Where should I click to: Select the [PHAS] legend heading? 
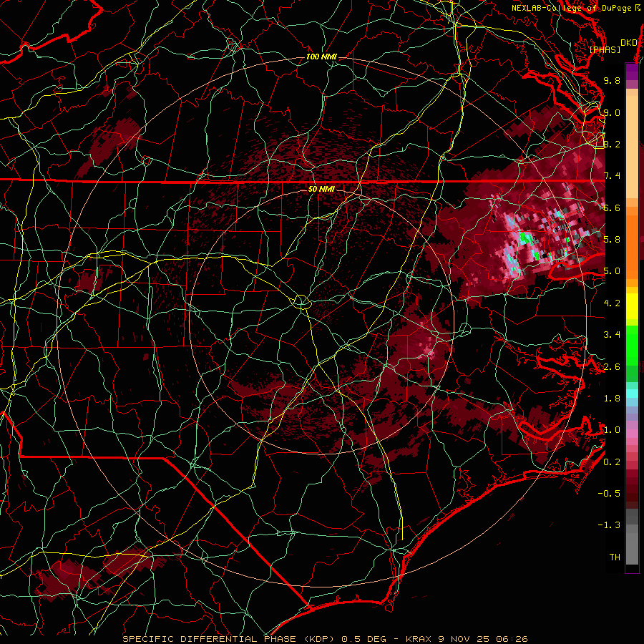point(605,50)
